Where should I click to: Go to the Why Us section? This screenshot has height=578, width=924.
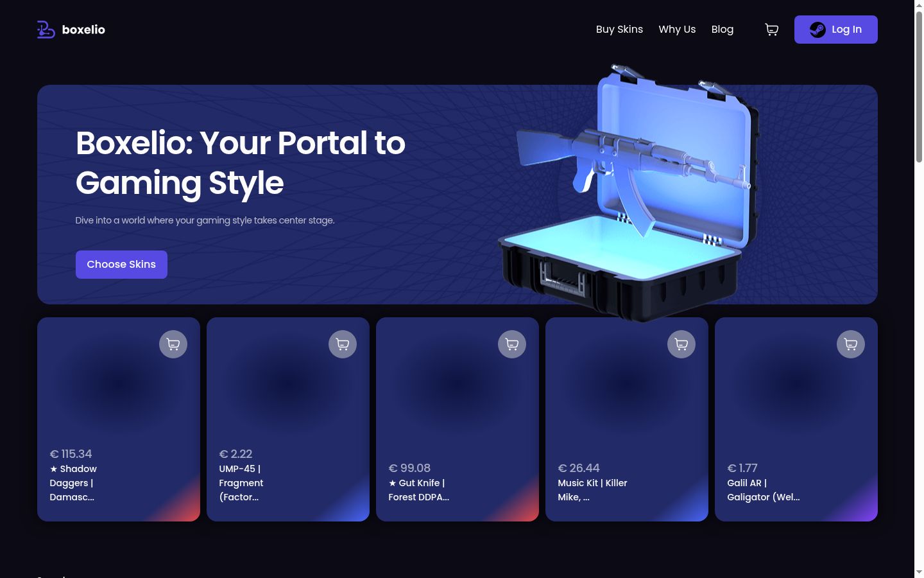pyautogui.click(x=677, y=30)
